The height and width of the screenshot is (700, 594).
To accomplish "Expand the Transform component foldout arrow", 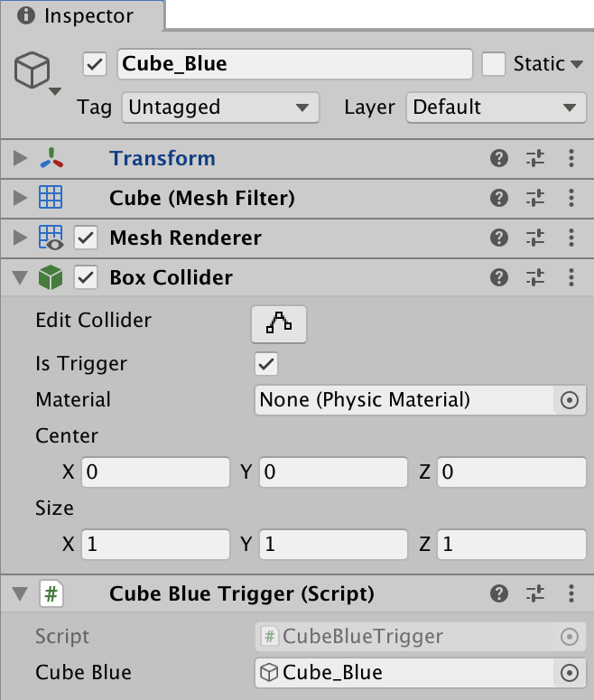I will (x=20, y=159).
